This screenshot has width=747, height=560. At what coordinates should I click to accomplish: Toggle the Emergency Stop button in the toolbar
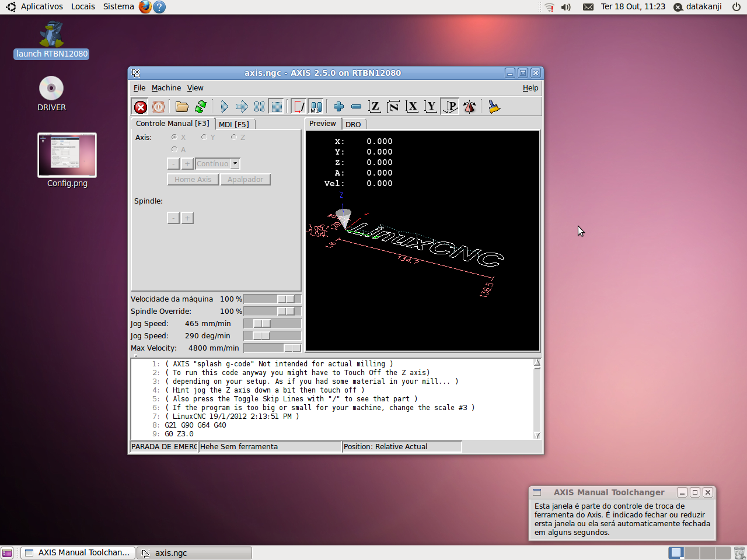[x=141, y=107]
